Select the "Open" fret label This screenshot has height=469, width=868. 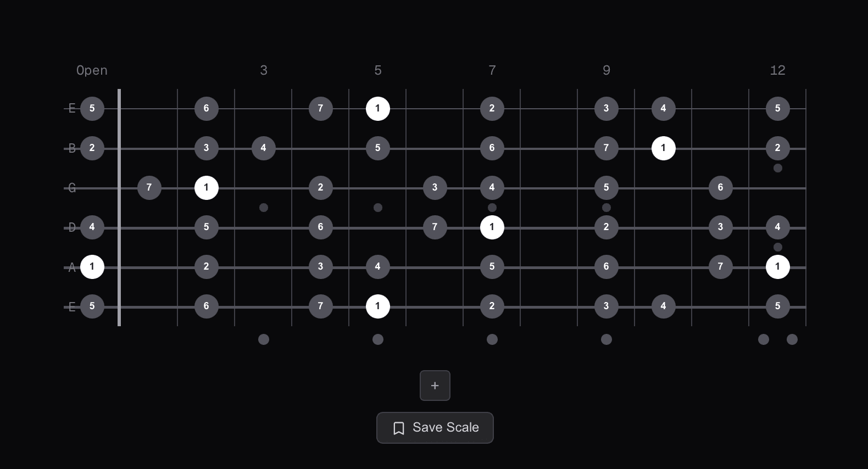[92, 70]
